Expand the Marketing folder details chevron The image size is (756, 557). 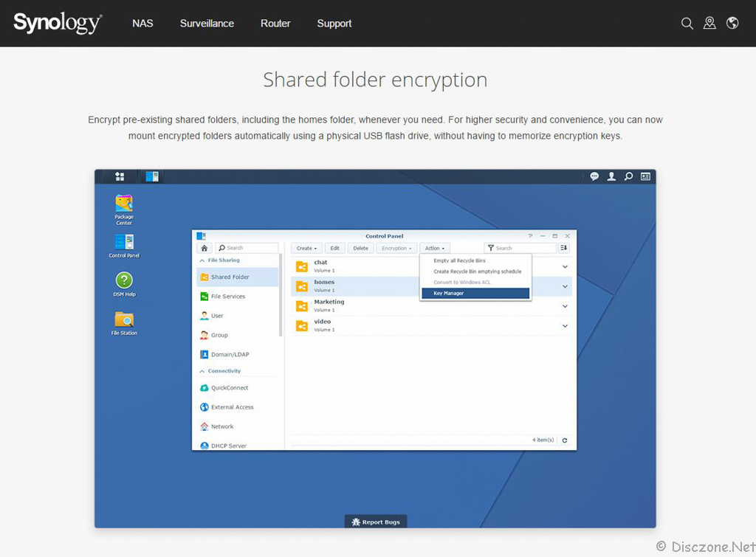(565, 306)
